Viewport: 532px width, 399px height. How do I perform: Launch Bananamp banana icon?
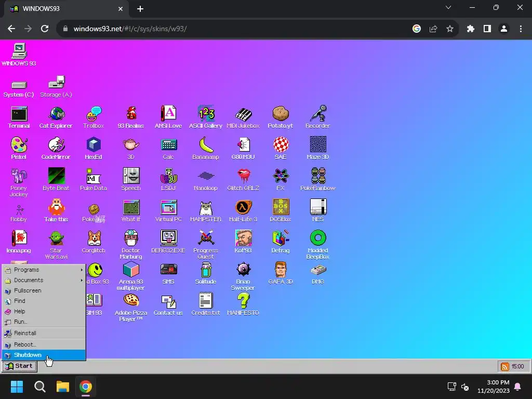(x=206, y=149)
